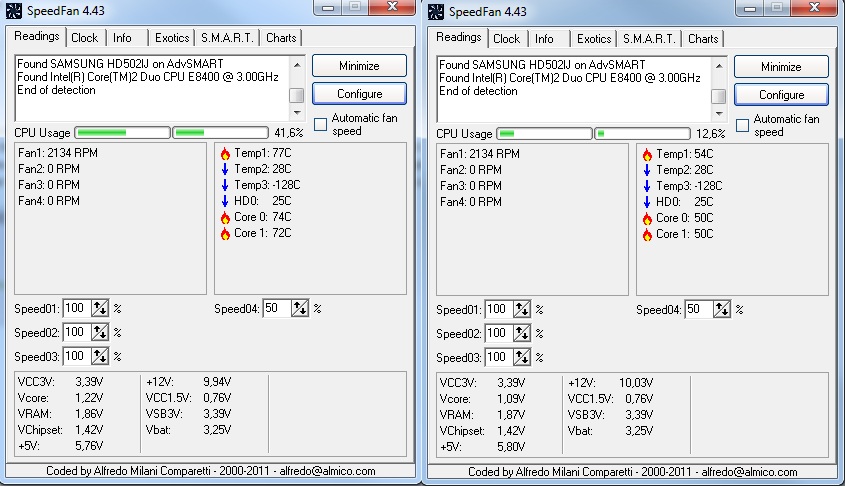Select Fan1: 2134 RPM in left window
The image size is (846, 487).
(58, 153)
